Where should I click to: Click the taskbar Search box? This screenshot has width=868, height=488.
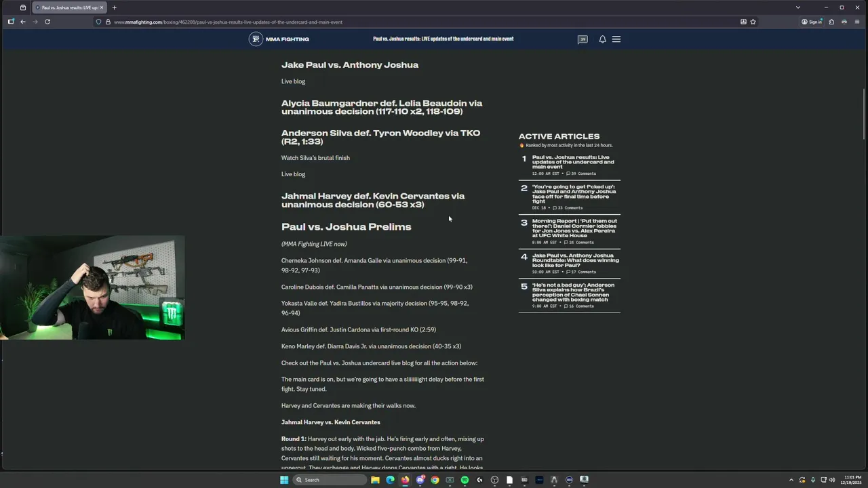(x=330, y=480)
